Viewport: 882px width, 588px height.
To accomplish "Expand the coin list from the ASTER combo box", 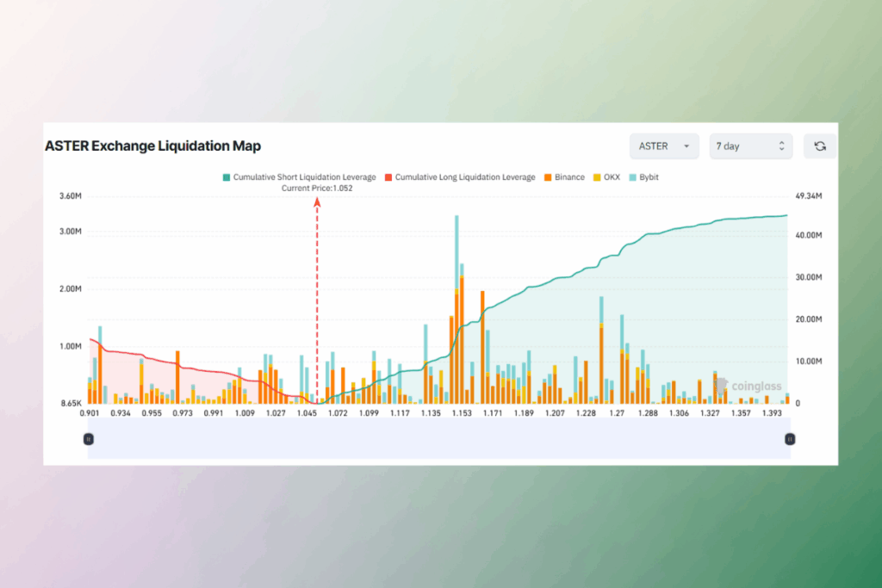I will pos(664,146).
